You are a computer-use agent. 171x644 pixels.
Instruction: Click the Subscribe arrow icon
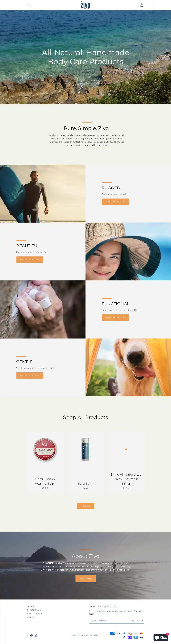[x=142, y=620]
